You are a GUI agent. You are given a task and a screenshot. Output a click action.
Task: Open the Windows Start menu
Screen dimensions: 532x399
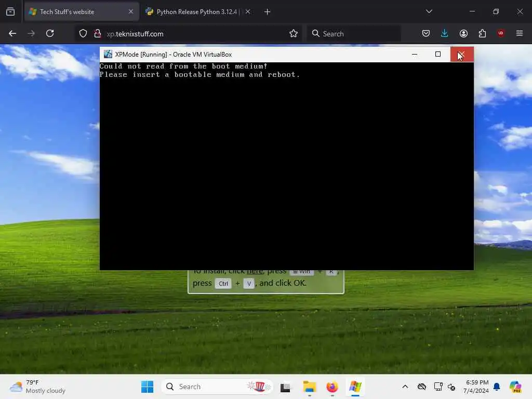[147, 387]
